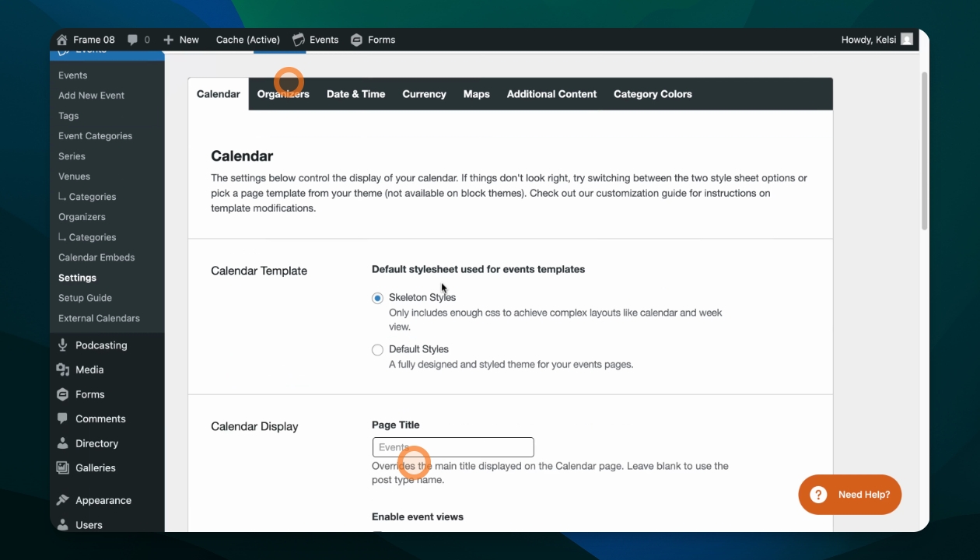Click the Kelsi user avatar icon
The height and width of the screenshot is (560, 980).
click(x=907, y=40)
